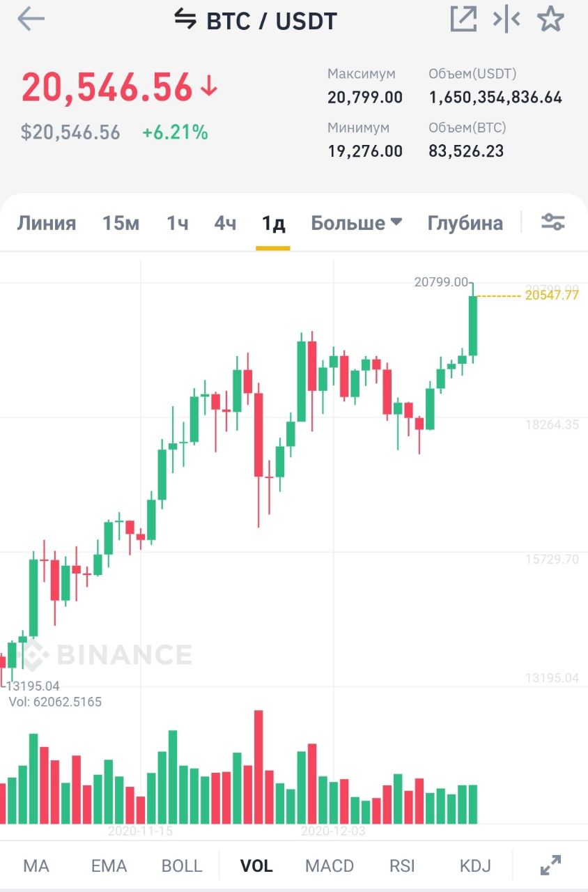Viewport: 588px width, 892px height.
Task: Select the RSI indicator
Action: (403, 866)
